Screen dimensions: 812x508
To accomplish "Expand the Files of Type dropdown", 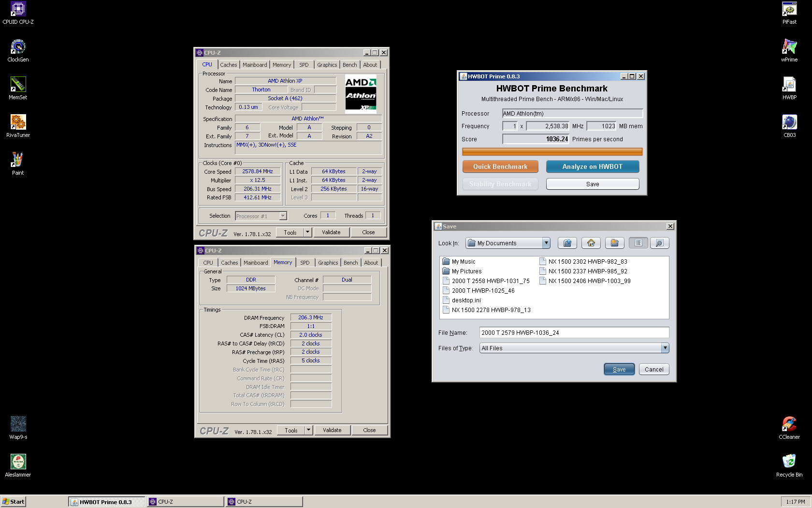I will point(665,348).
